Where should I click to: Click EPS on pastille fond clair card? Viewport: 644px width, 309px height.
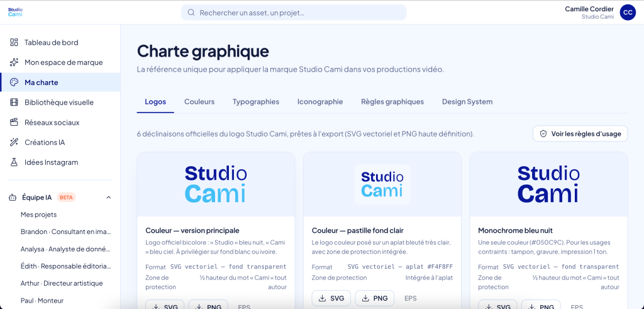411,298
